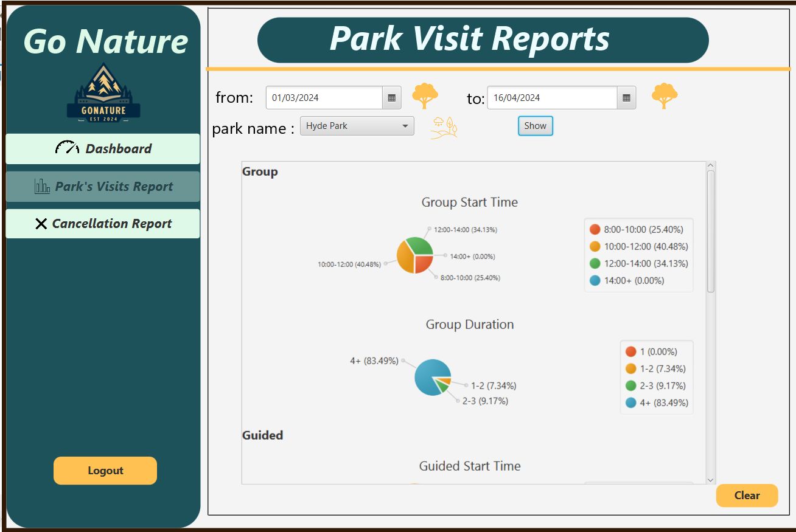
Task: Click the report scrollbar down arrow
Action: 710,480
